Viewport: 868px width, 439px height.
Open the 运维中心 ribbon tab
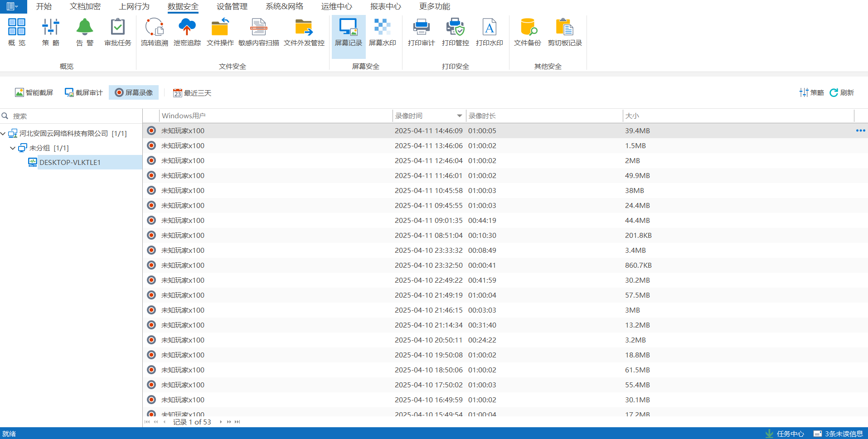click(x=337, y=6)
